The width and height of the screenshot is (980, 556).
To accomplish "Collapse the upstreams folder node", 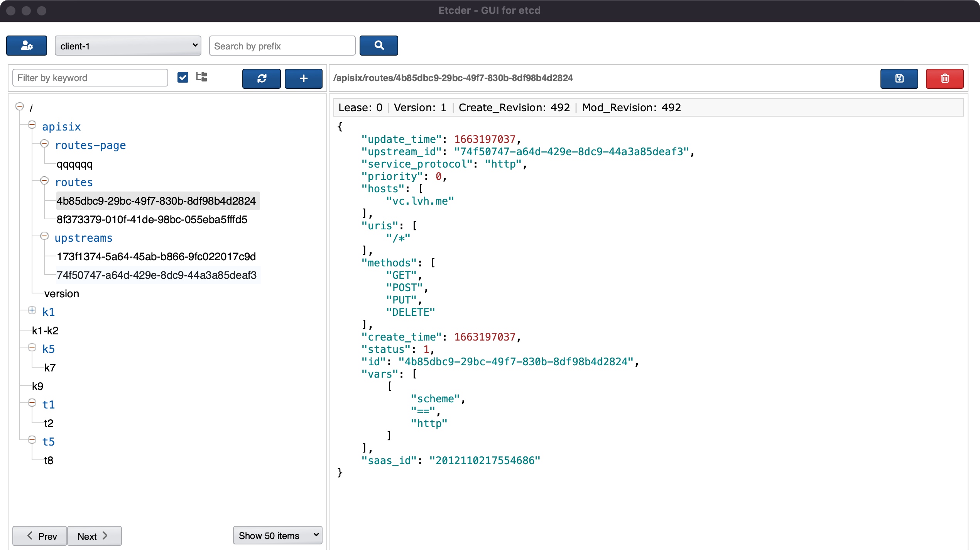I will pyautogui.click(x=44, y=236).
